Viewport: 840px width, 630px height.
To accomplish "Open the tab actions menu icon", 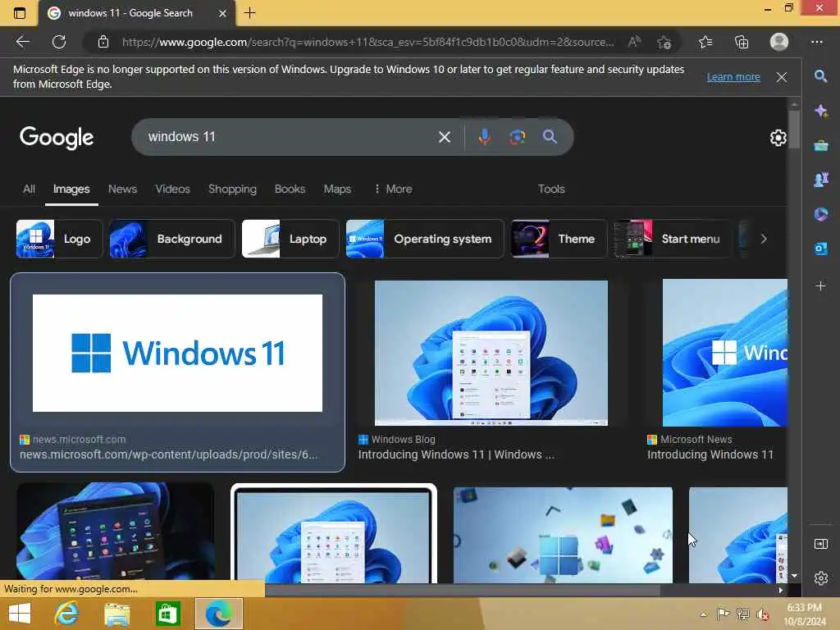I will point(20,13).
